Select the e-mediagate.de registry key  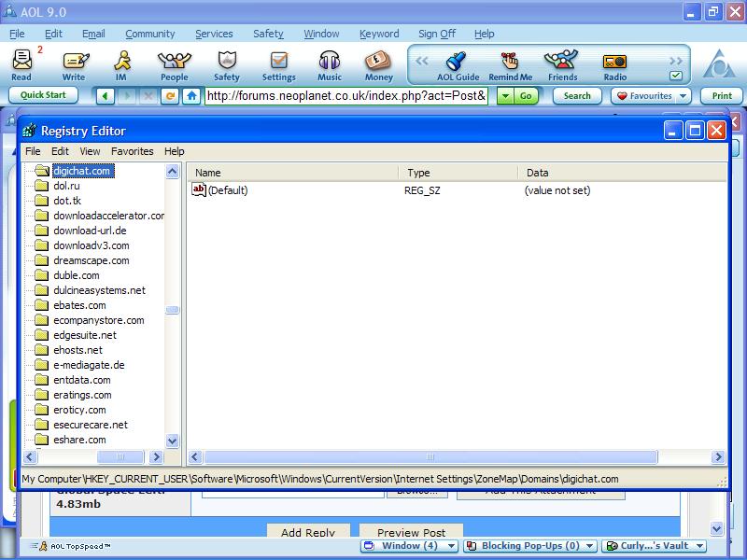[89, 365]
